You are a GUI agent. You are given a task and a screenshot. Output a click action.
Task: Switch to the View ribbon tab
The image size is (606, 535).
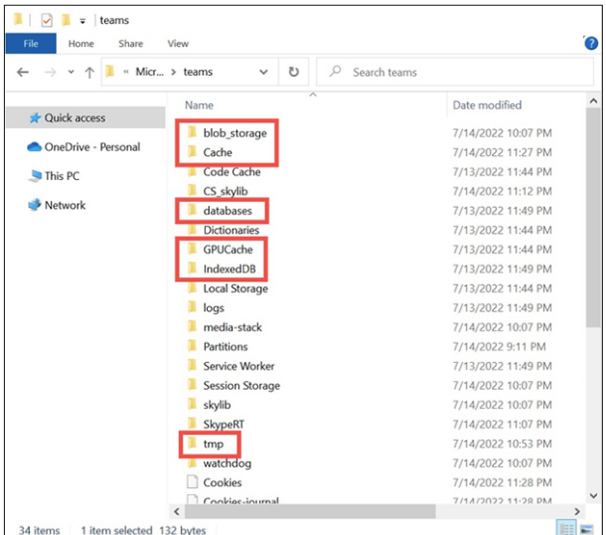point(178,44)
